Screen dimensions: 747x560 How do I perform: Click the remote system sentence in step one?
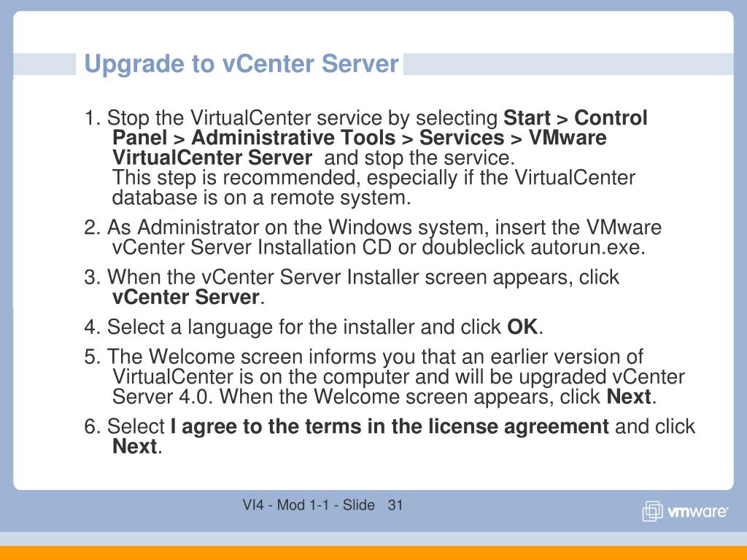click(373, 187)
